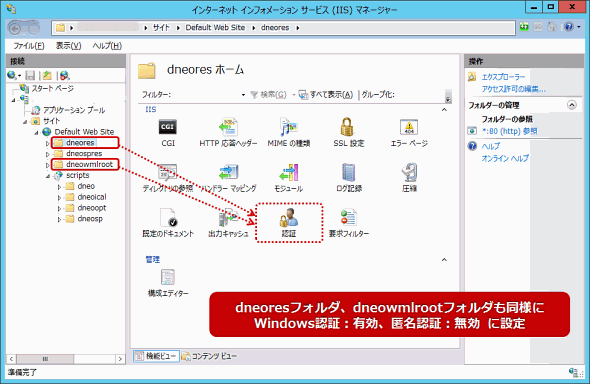Open the 表示(V) menu

pyautogui.click(x=68, y=46)
